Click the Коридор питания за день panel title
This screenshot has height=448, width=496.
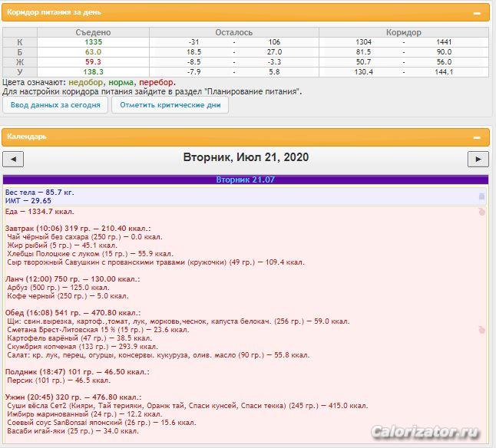53,13
